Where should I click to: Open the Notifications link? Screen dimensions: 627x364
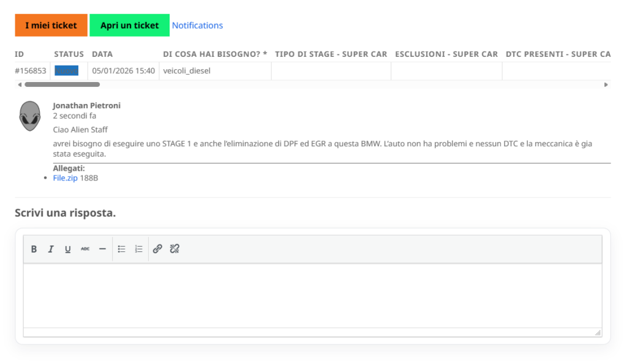197,25
